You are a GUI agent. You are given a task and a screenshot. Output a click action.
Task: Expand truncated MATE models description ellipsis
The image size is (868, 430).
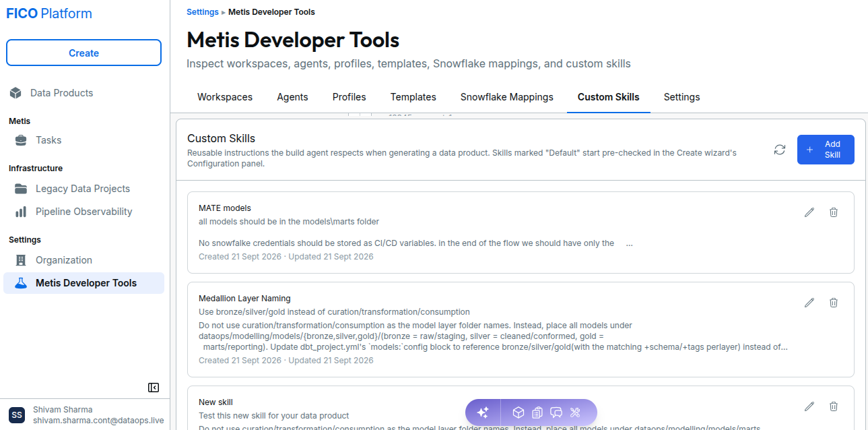[x=629, y=244]
